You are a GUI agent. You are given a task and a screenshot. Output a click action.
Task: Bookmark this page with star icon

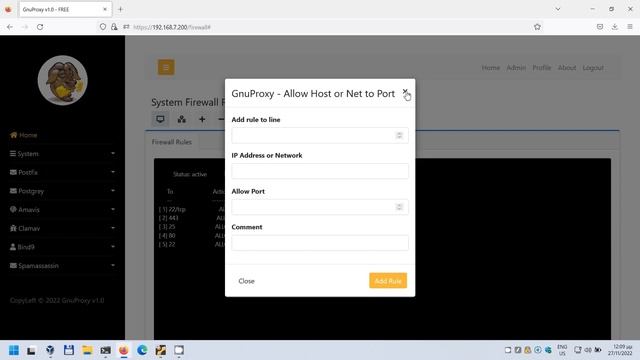(537, 27)
